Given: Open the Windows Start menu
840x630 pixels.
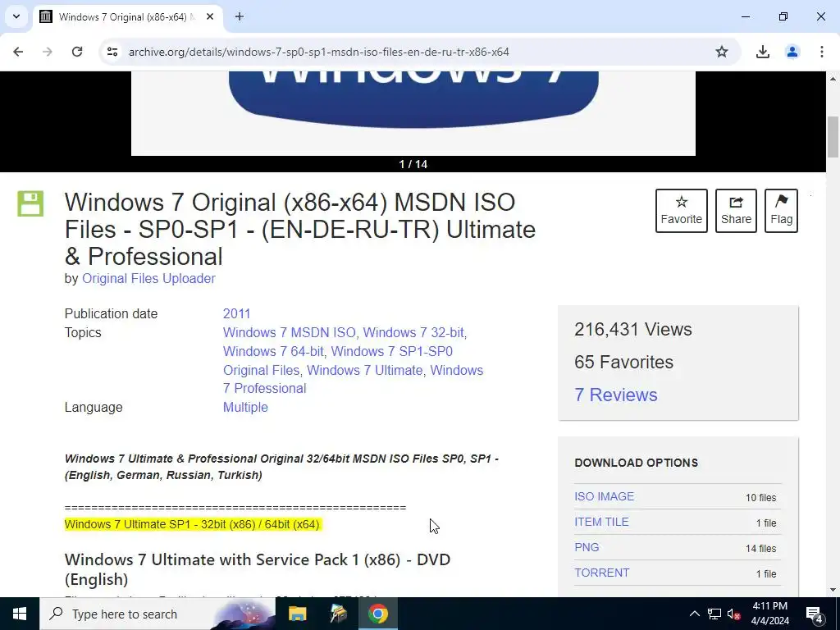Looking at the screenshot, I should (x=20, y=614).
